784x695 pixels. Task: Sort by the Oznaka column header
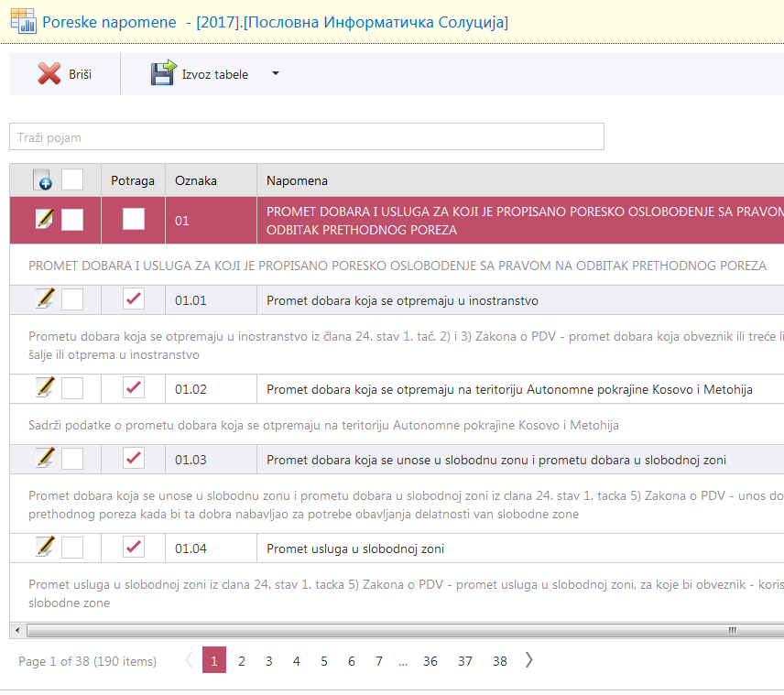tap(196, 180)
